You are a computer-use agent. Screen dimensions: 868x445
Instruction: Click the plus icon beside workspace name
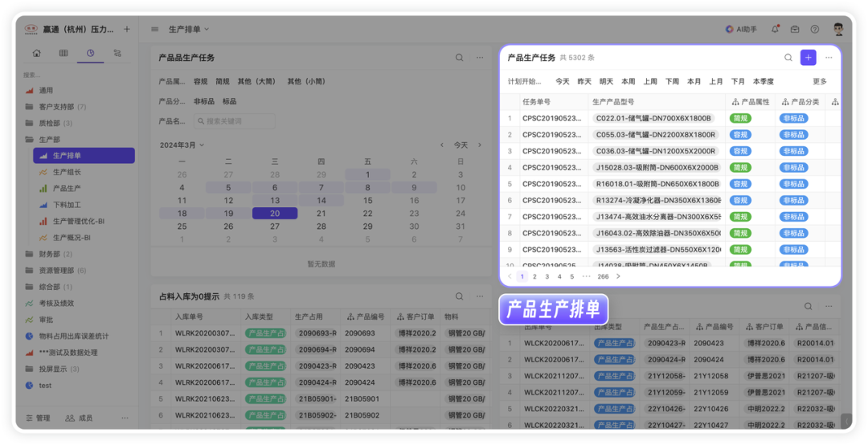(127, 30)
